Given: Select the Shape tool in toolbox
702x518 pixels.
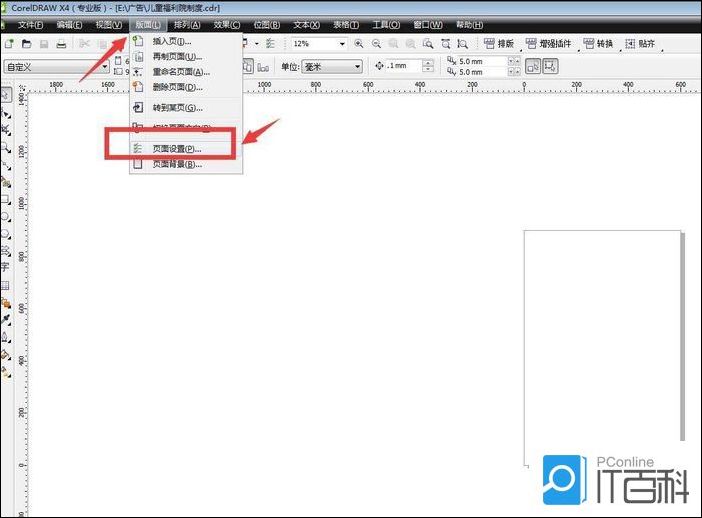Looking at the screenshot, I should [6, 113].
